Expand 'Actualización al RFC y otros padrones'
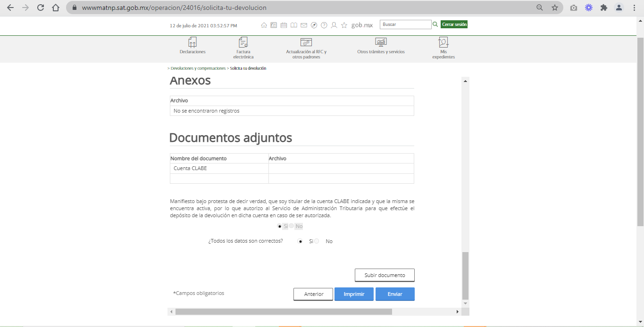The image size is (644, 327). coord(306,48)
